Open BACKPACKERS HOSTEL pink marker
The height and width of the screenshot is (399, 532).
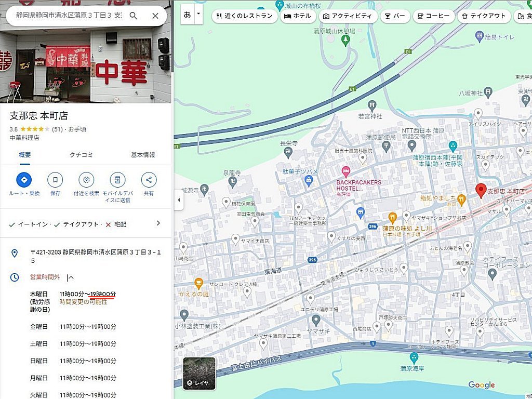point(345,171)
